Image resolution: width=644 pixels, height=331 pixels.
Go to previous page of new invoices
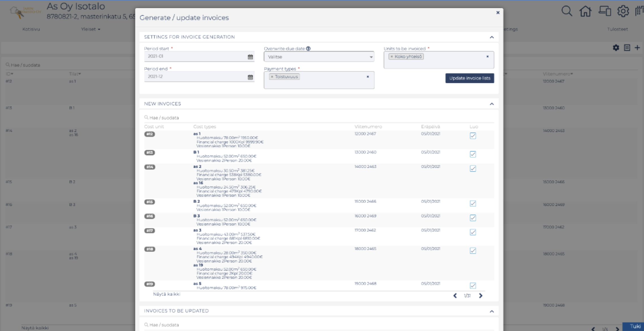(x=455, y=296)
